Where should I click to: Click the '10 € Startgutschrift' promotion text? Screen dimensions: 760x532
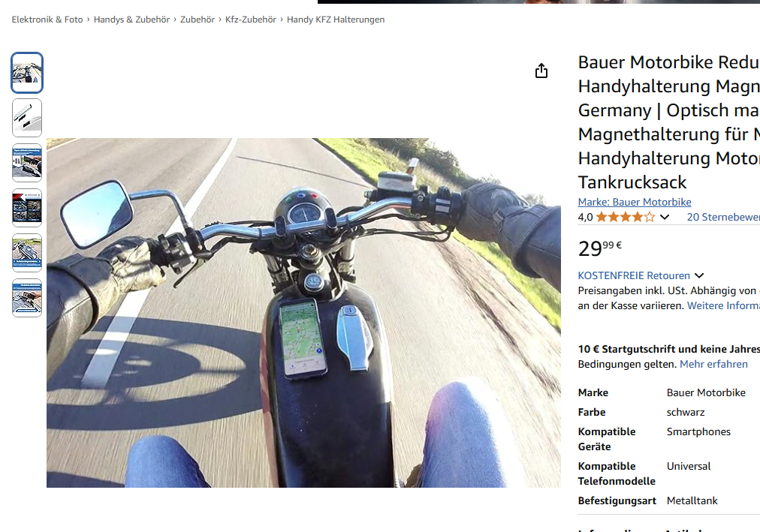click(x=669, y=349)
